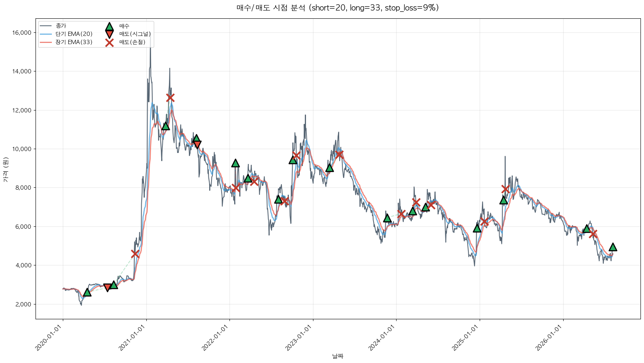
Task: Click the buy triangle just before 2025-01-01
Action: 477,228
